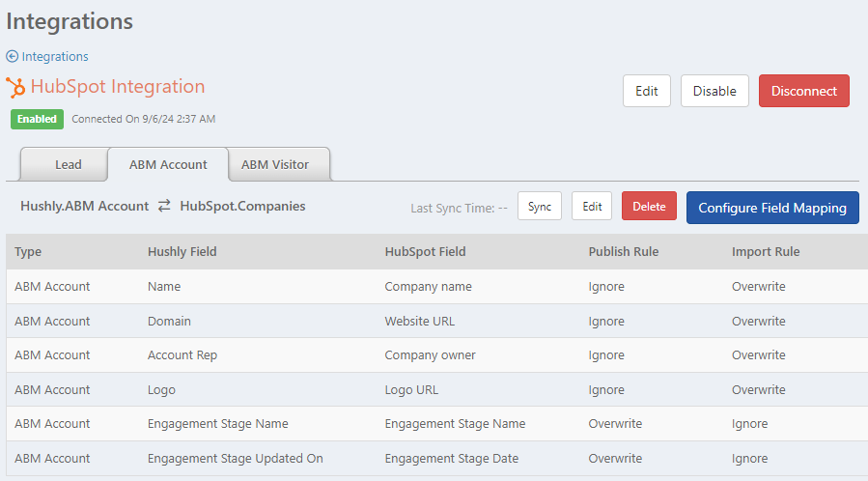Click Overwrite import rule in Name row
Image resolution: width=868 pixels, height=481 pixels.
coord(758,287)
